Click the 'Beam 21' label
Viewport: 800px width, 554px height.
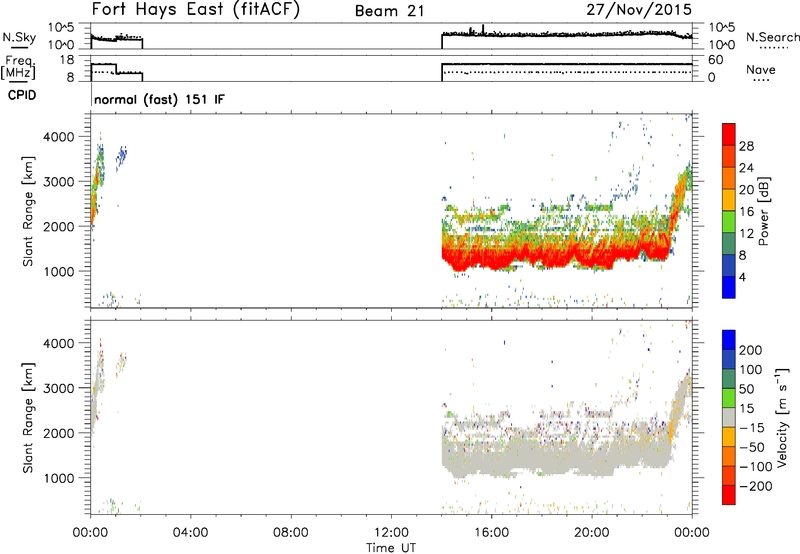(x=389, y=11)
